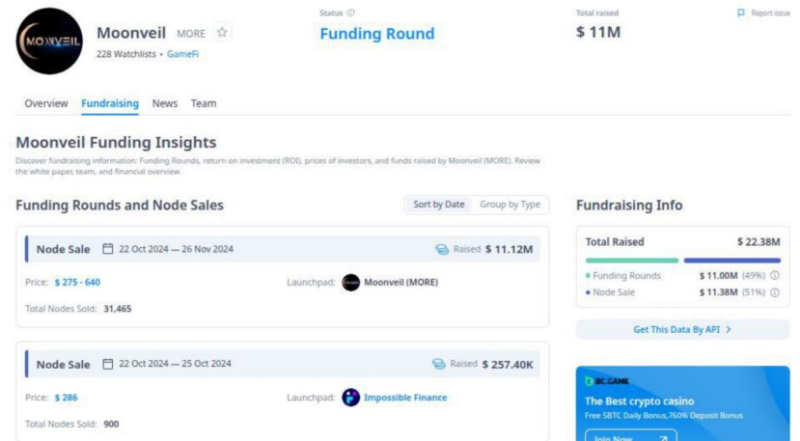Click the $ 275 - 640 price link
The image size is (800, 441).
pos(78,282)
